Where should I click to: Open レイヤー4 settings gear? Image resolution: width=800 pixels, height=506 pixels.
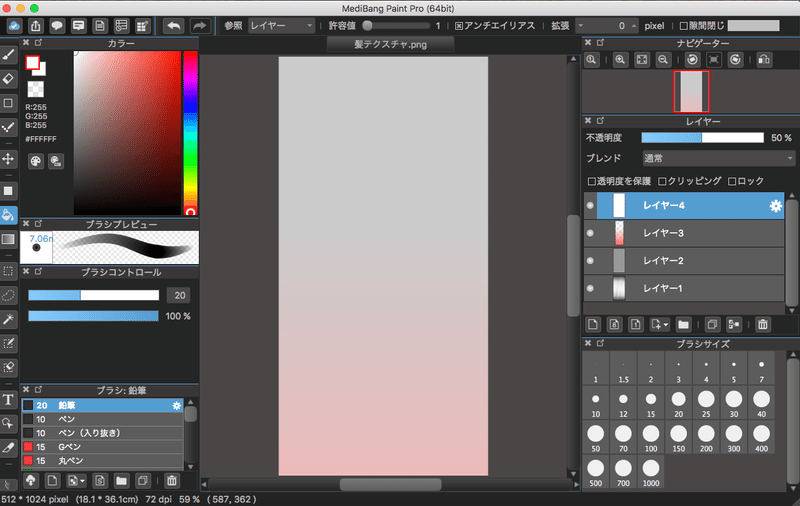776,206
